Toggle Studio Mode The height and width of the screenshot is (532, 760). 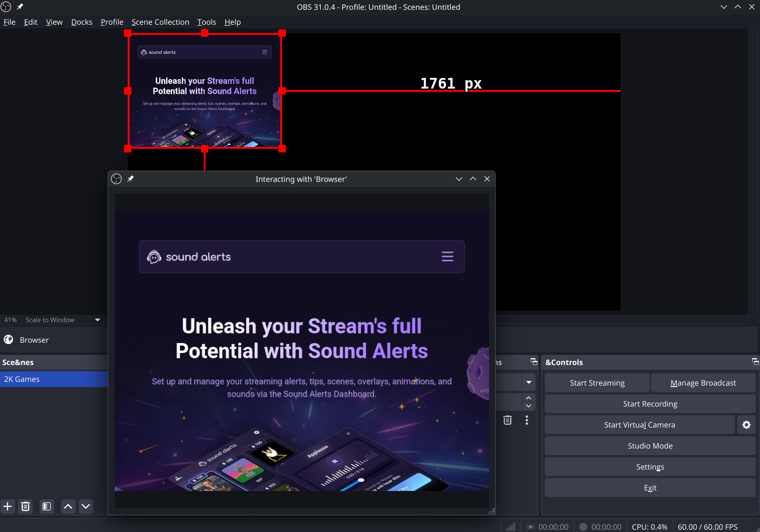point(650,446)
